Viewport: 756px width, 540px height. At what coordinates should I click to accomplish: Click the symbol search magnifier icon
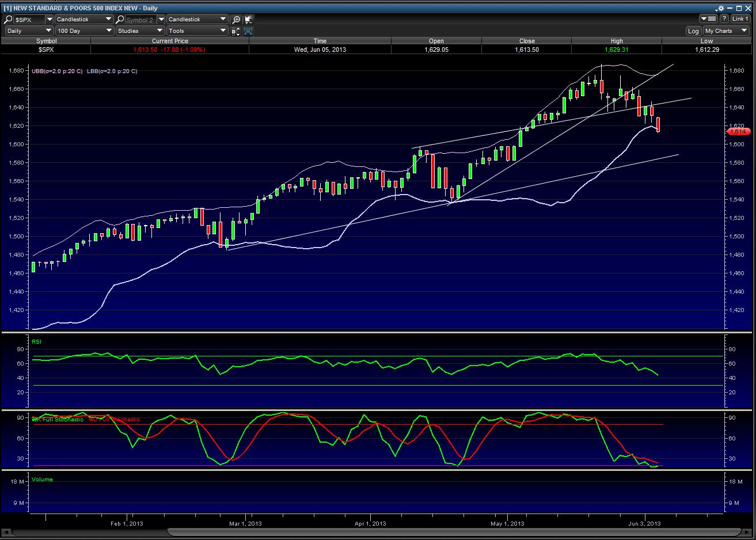(x=9, y=20)
